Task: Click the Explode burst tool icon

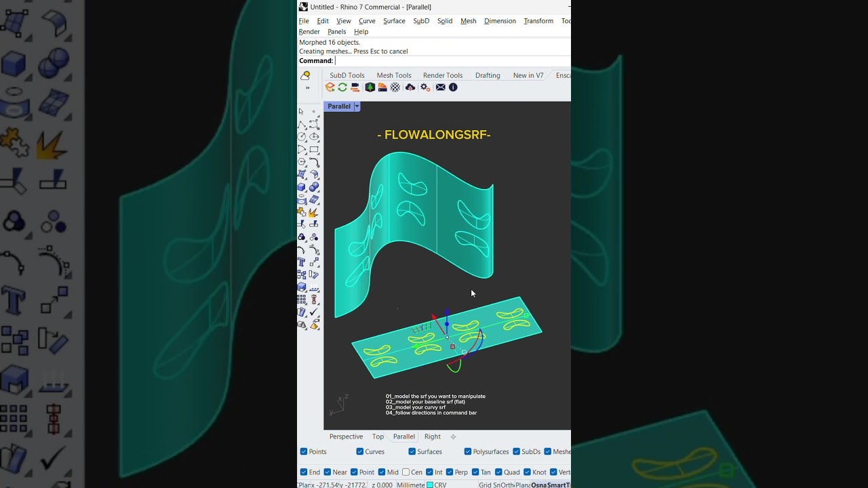Action: (x=314, y=212)
